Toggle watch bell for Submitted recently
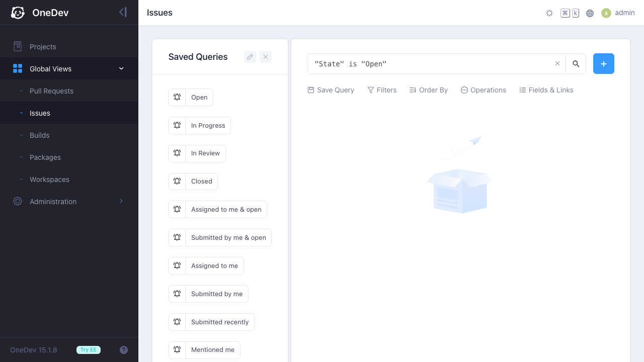The image size is (644, 362). point(177,322)
